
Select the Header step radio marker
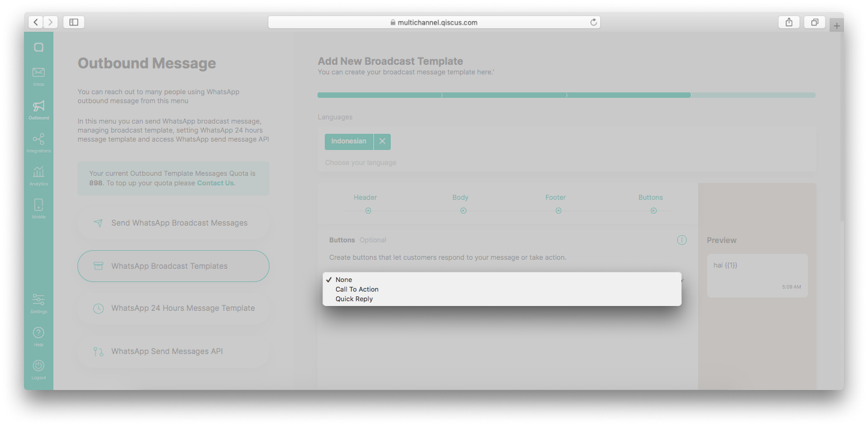(368, 211)
